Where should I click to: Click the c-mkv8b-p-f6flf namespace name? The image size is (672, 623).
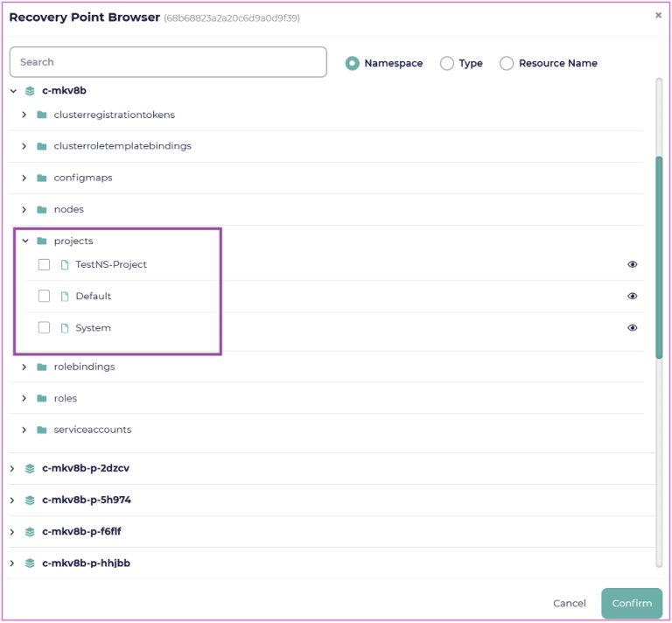coord(82,532)
